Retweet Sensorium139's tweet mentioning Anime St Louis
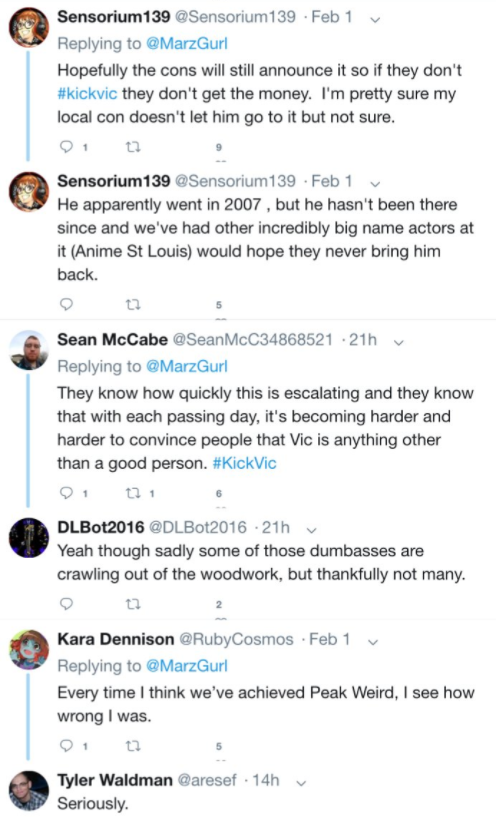Image resolution: width=496 pixels, height=820 pixels. click(133, 304)
